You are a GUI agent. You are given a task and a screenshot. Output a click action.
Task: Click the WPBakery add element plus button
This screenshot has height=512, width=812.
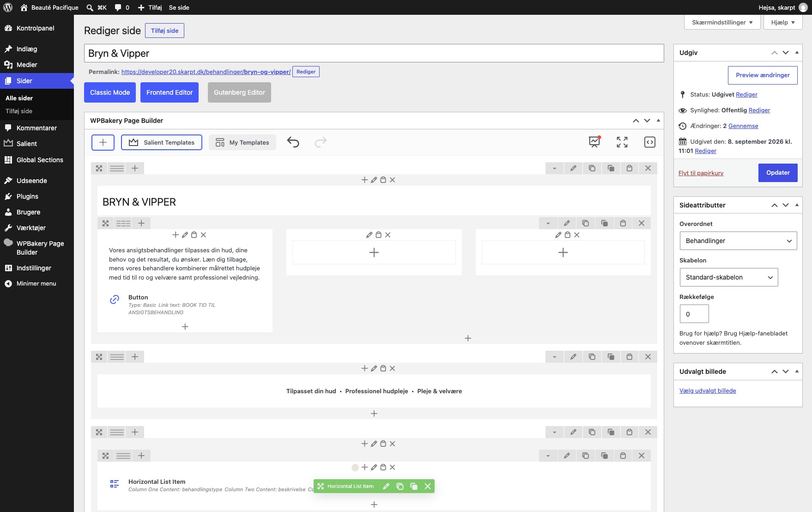(103, 142)
